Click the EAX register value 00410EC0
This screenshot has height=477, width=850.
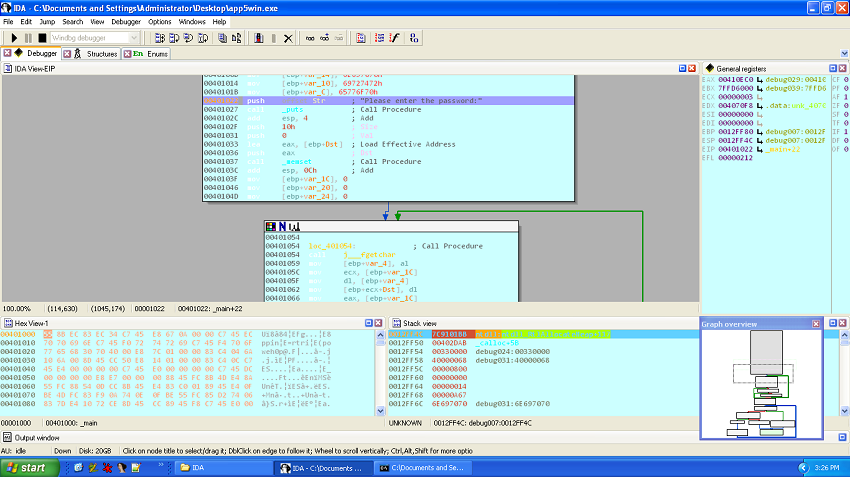(x=736, y=80)
